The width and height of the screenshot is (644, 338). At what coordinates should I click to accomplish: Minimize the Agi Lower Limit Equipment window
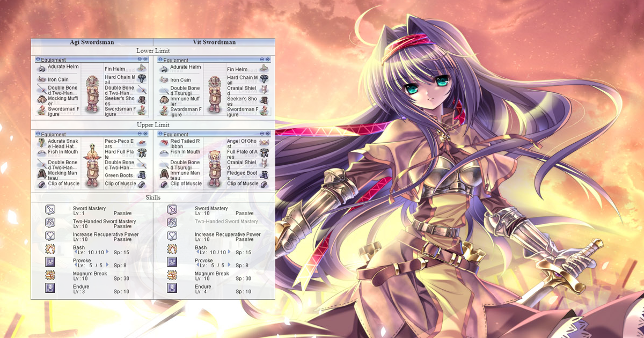point(140,59)
